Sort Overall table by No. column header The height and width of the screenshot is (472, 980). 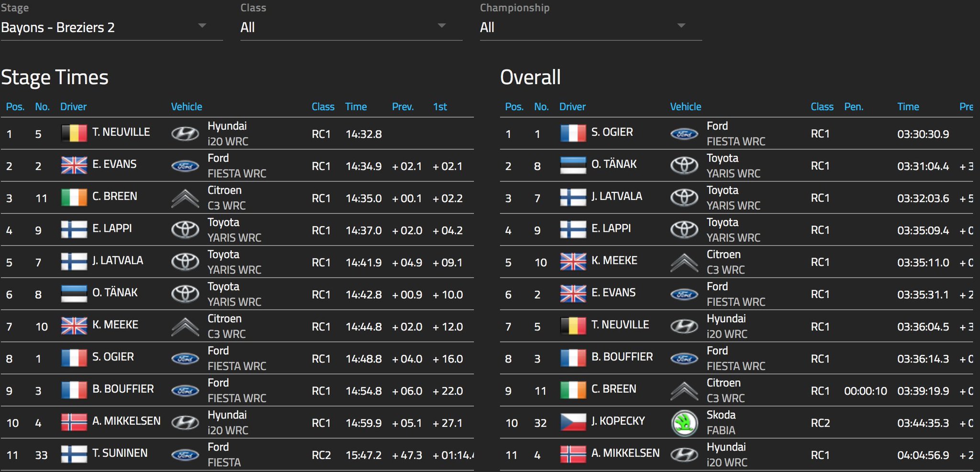(x=541, y=107)
